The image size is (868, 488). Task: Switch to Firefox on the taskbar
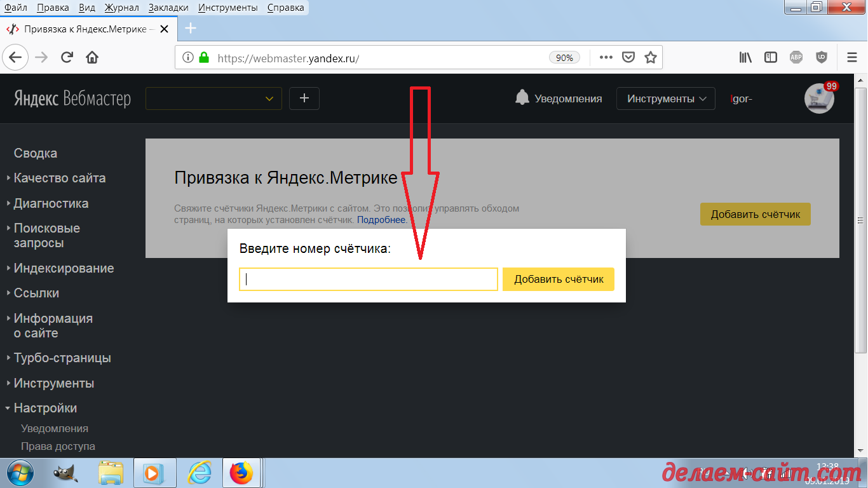(241, 473)
